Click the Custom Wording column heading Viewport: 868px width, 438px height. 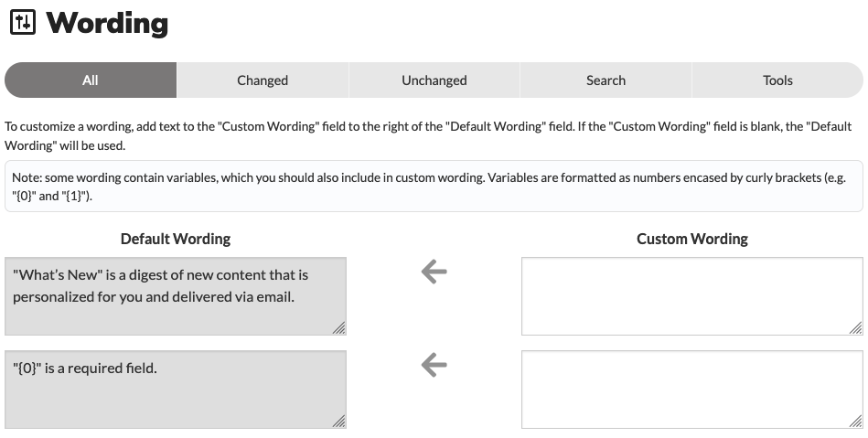coord(692,239)
